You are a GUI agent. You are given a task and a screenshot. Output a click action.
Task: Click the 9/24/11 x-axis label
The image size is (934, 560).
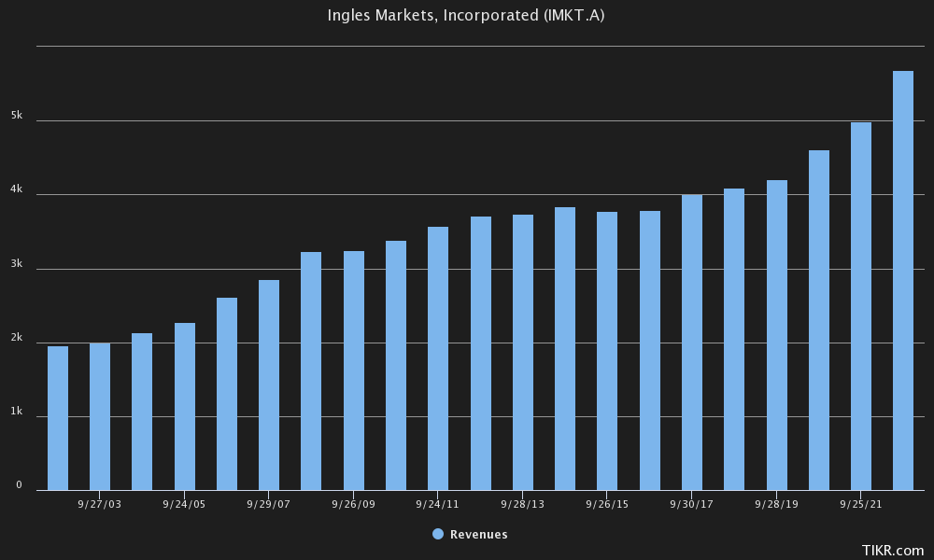click(x=437, y=504)
